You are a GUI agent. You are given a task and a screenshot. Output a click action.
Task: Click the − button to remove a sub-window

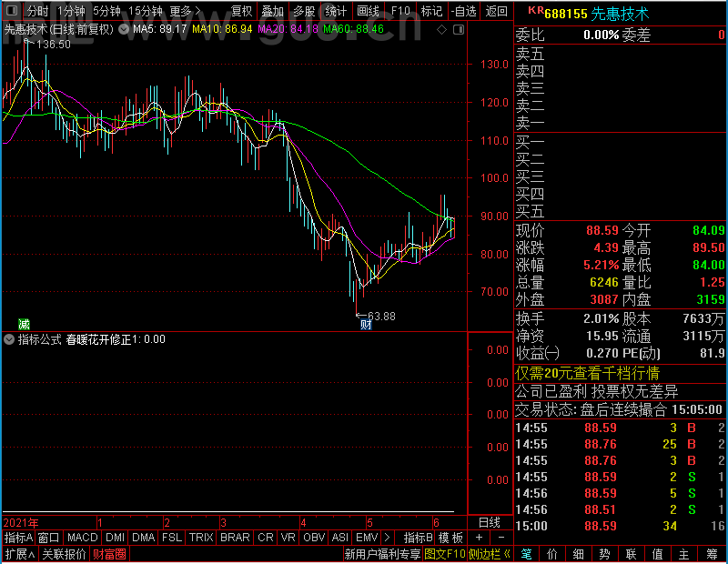pyautogui.click(x=501, y=538)
